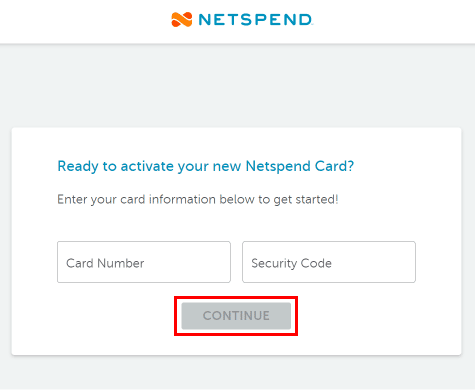Click the grayed-out CONTINUE button
The image size is (475, 390).
236,316
